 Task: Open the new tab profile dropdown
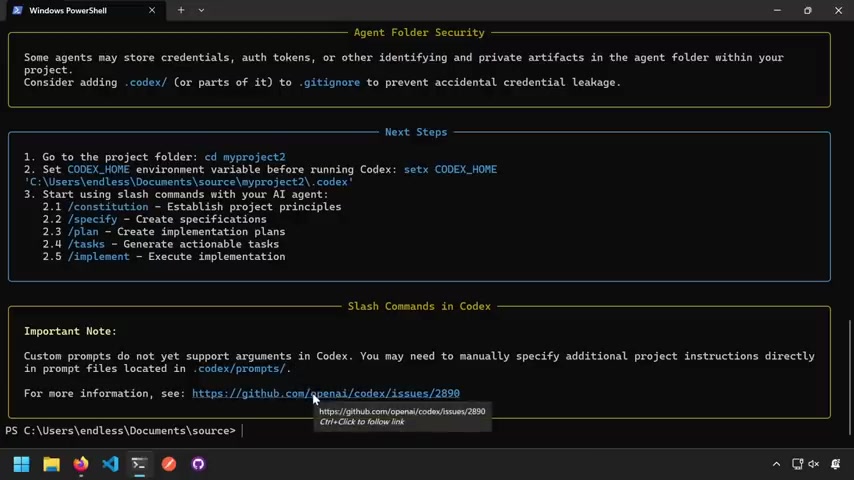(202, 10)
